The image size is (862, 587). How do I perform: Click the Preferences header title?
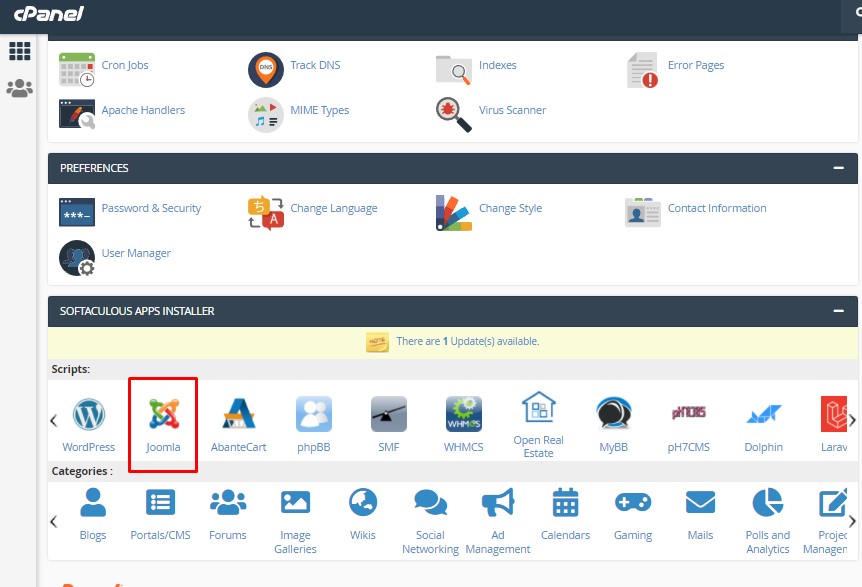(x=94, y=168)
